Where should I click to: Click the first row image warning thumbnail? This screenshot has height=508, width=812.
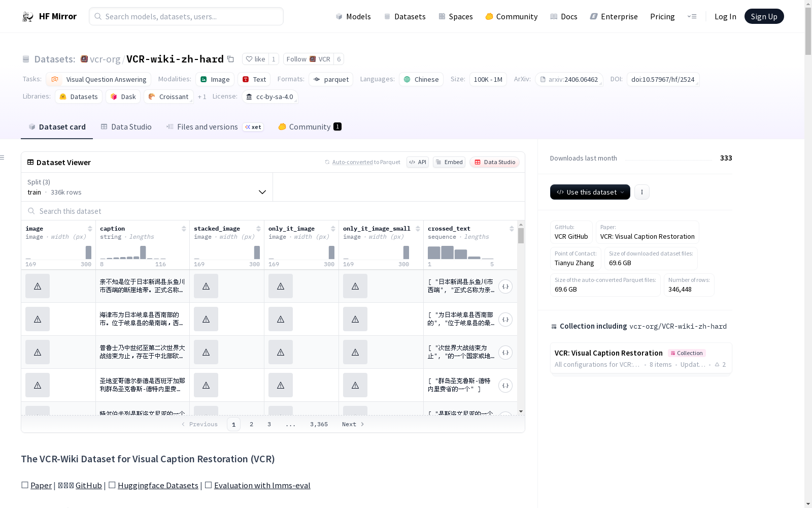tap(38, 286)
